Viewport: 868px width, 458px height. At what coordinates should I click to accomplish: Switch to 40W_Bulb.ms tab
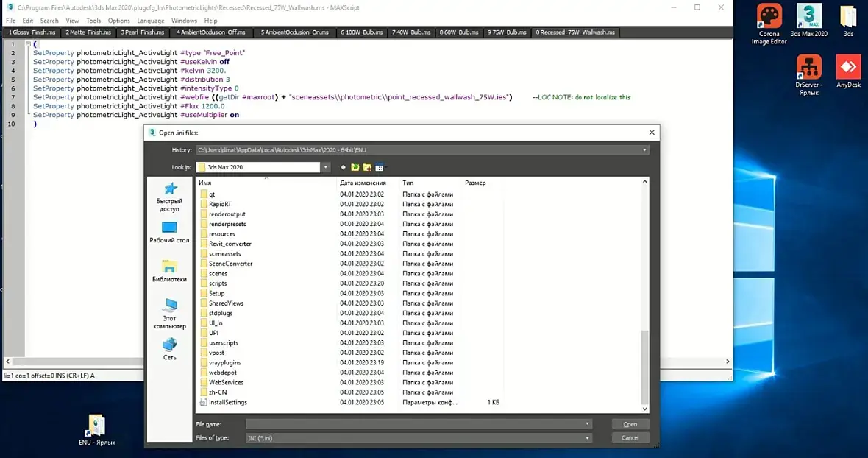[x=411, y=32]
